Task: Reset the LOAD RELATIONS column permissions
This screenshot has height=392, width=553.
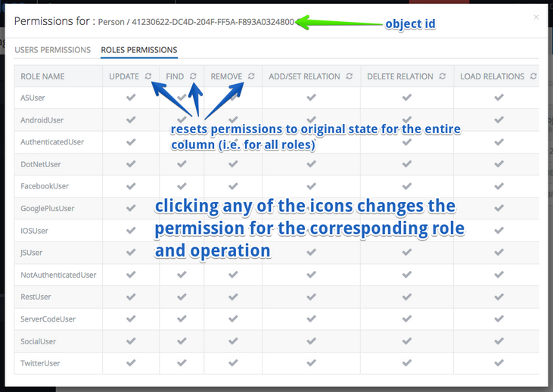Action: coord(533,76)
